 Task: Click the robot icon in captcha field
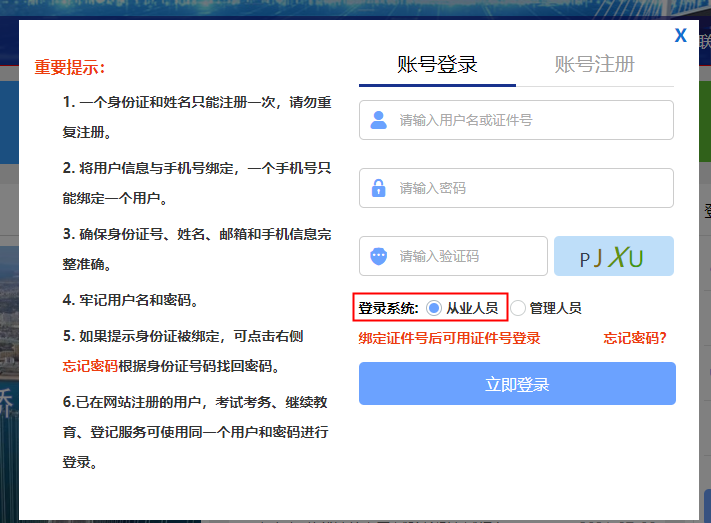[379, 256]
